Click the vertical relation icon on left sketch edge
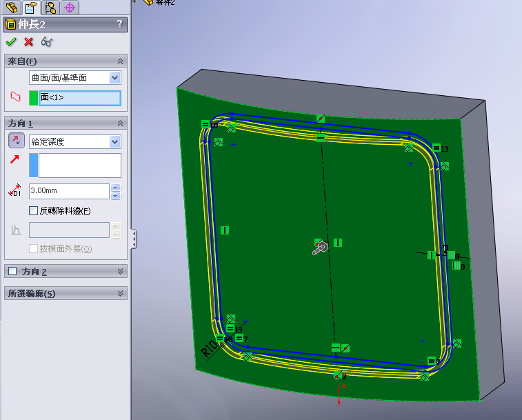The height and width of the screenshot is (420, 522). click(x=225, y=230)
